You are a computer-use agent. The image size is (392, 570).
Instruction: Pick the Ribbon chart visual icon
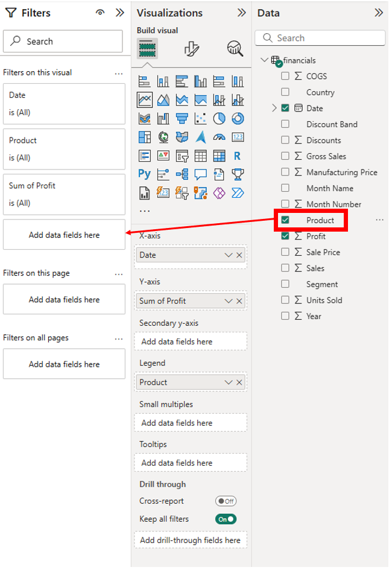(x=145, y=118)
